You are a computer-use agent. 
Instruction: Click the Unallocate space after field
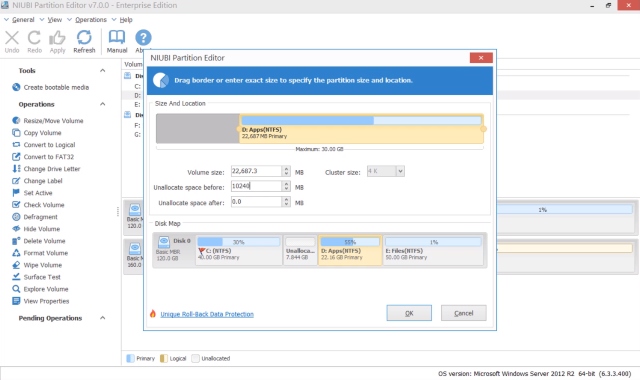256,202
